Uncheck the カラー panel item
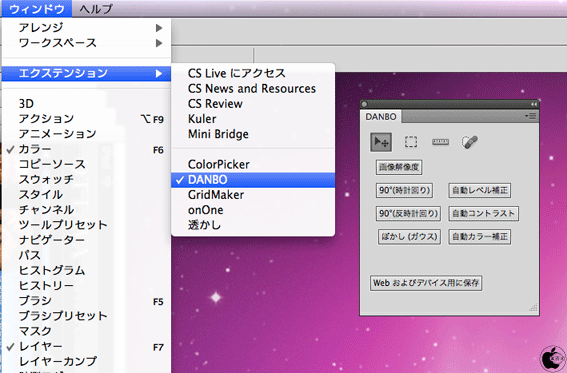 [86, 149]
